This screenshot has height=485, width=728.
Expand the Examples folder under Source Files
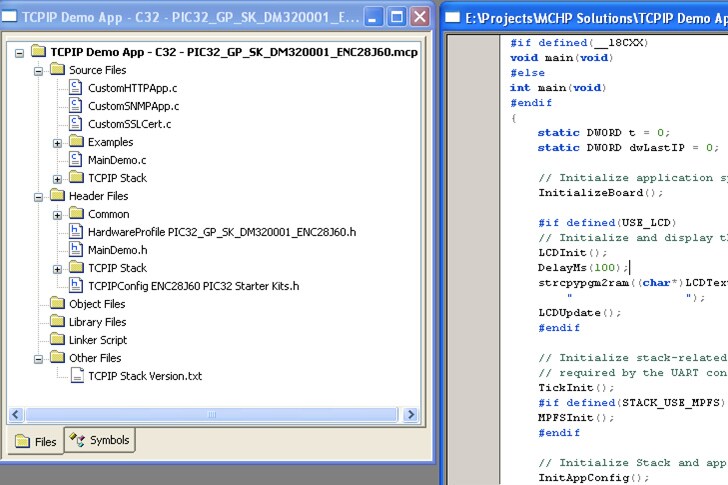57,143
